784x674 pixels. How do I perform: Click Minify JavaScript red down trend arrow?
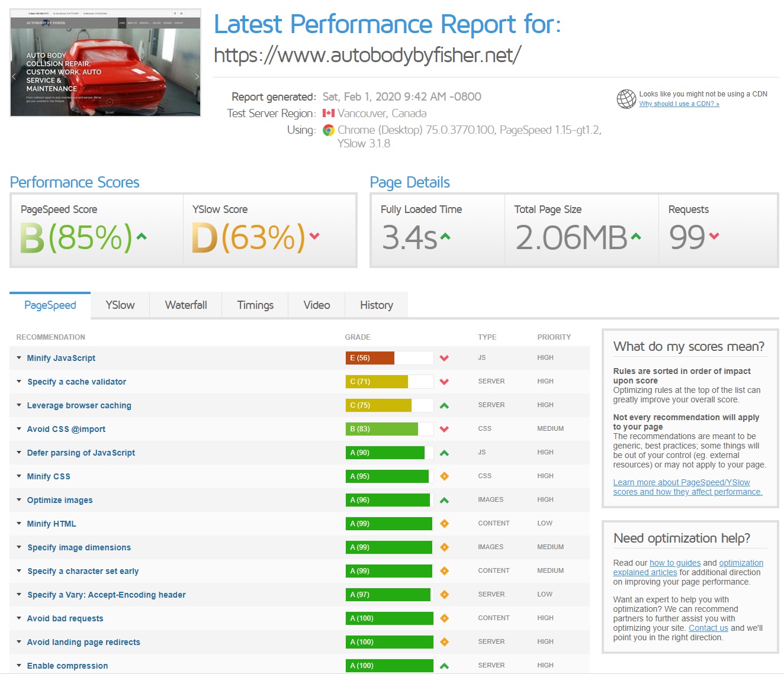(444, 358)
